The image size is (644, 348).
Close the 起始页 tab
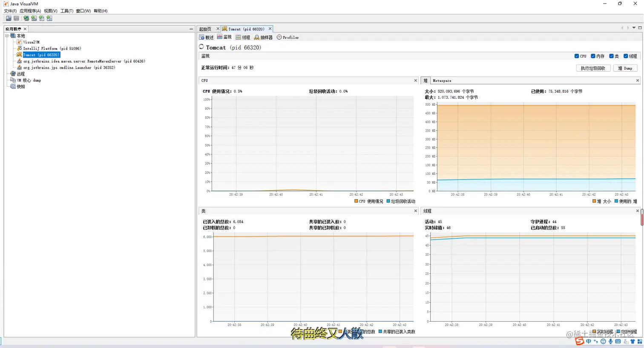(x=218, y=29)
